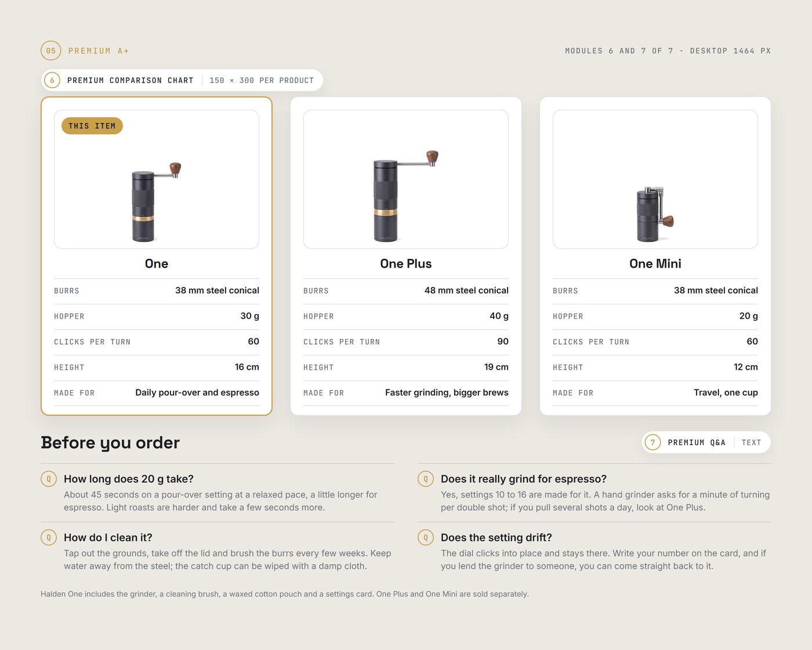Click the question 'Does the setting drift?'
The image size is (812, 650).
click(x=496, y=537)
